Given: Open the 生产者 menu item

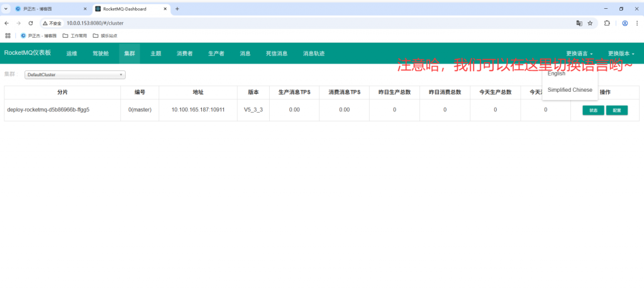Looking at the screenshot, I should pyautogui.click(x=216, y=53).
